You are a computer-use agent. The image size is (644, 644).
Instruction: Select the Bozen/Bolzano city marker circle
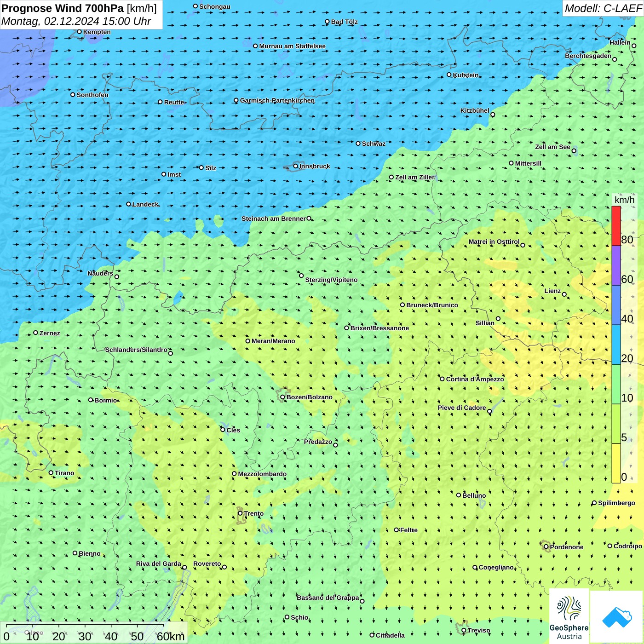click(x=282, y=397)
